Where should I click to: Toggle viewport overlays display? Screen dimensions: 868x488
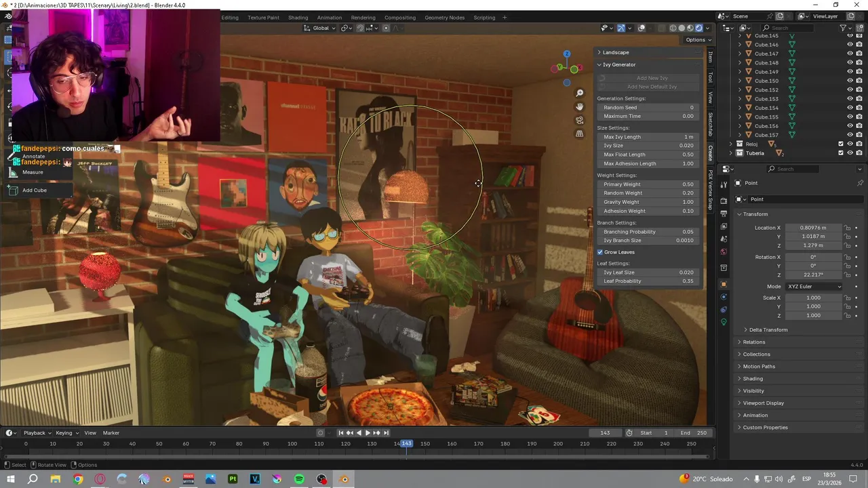coord(642,28)
